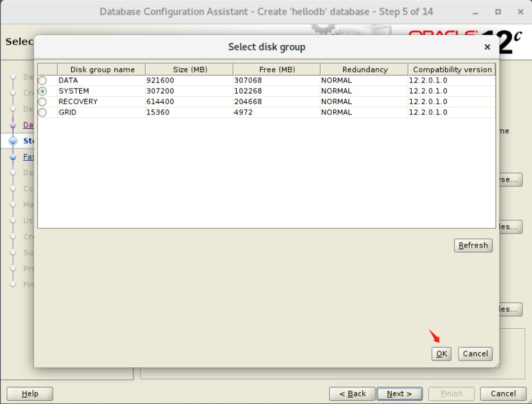The image size is (532, 404).
Task: Select the SYSTEM disk group radio button
Action: tap(43, 92)
